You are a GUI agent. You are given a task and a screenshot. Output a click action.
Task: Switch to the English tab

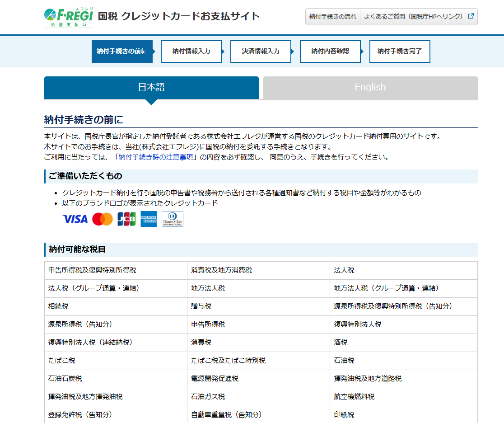[370, 88]
